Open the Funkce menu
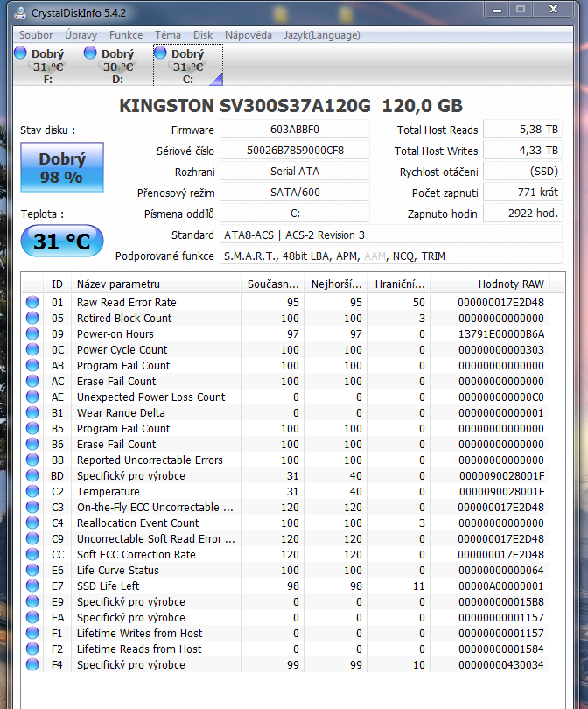The image size is (588, 709). tap(126, 35)
